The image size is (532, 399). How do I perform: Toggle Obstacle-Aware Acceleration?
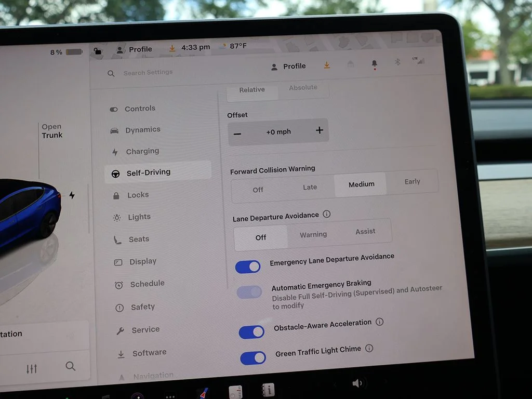coord(252,332)
